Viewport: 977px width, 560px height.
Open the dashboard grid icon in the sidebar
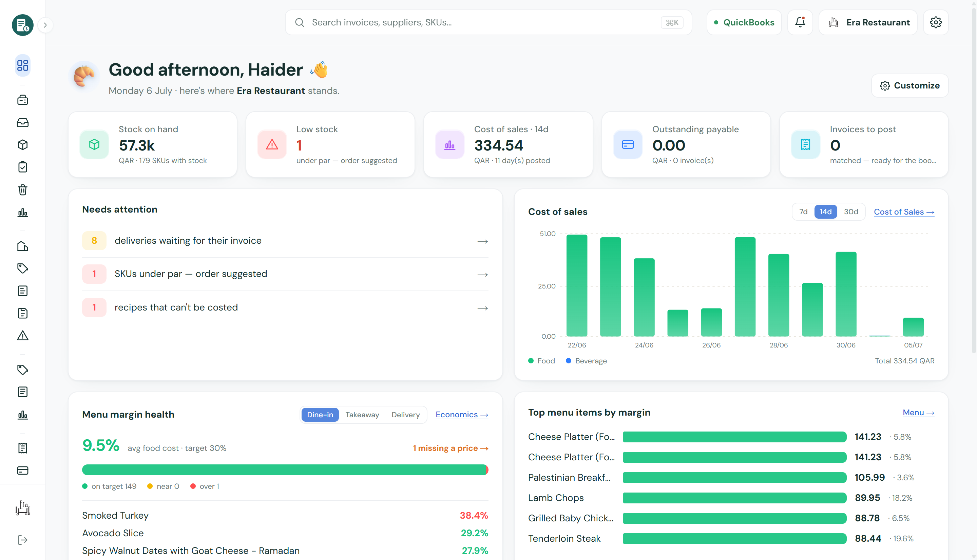(23, 65)
